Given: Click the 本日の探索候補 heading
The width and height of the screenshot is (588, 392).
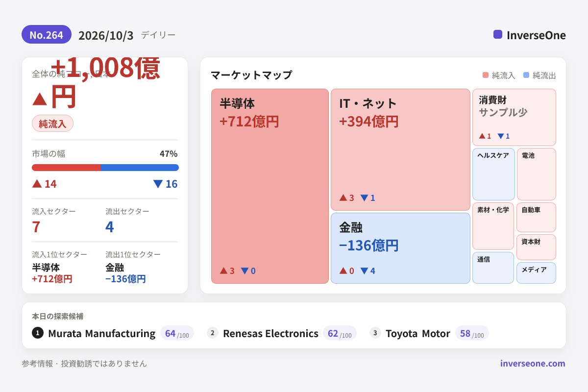Looking at the screenshot, I should click(x=57, y=316).
